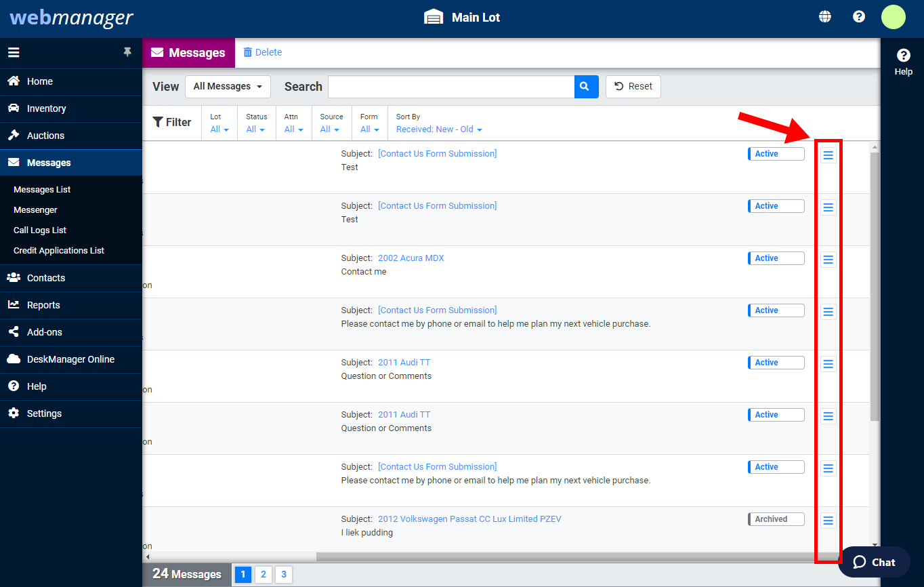
Task: Open Messenger submenu item
Action: click(35, 210)
